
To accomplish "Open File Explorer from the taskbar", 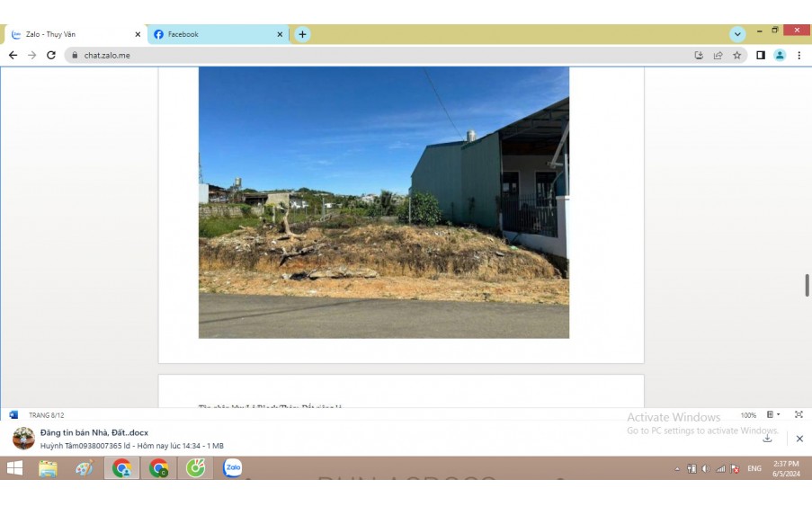I will click(48, 468).
